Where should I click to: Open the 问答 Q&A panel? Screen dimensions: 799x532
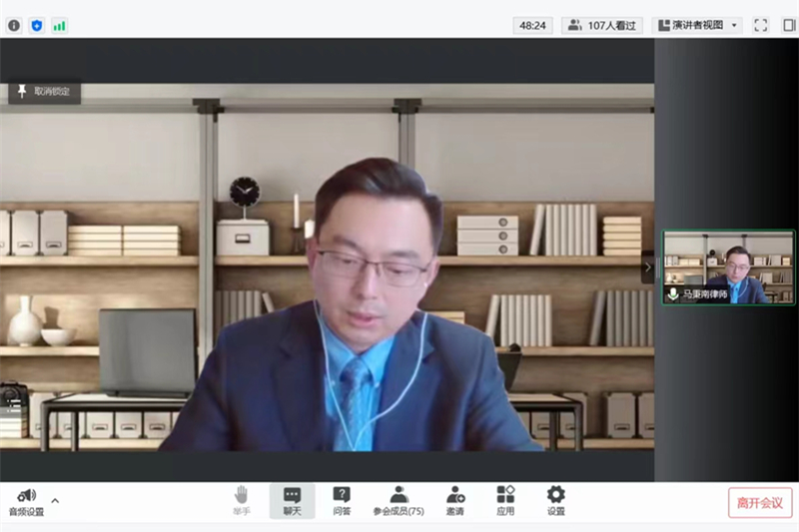pos(342,501)
